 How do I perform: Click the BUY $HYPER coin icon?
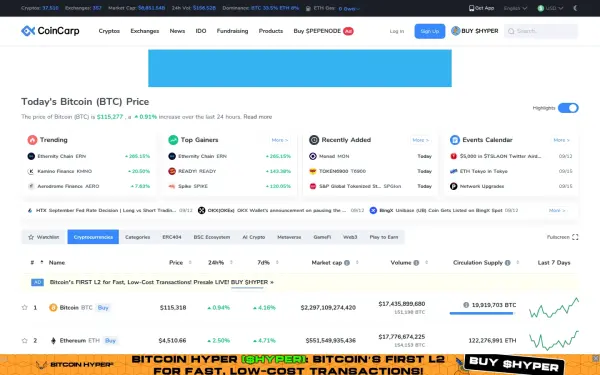[455, 31]
